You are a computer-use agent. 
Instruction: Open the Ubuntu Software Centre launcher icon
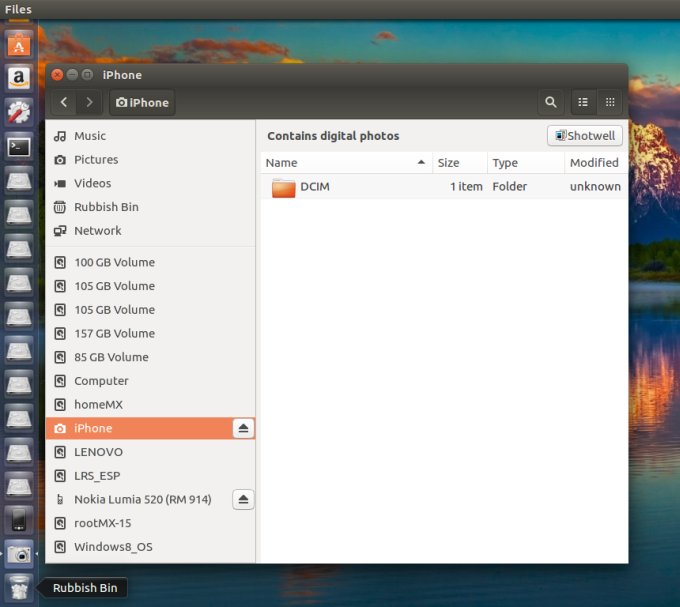point(19,44)
